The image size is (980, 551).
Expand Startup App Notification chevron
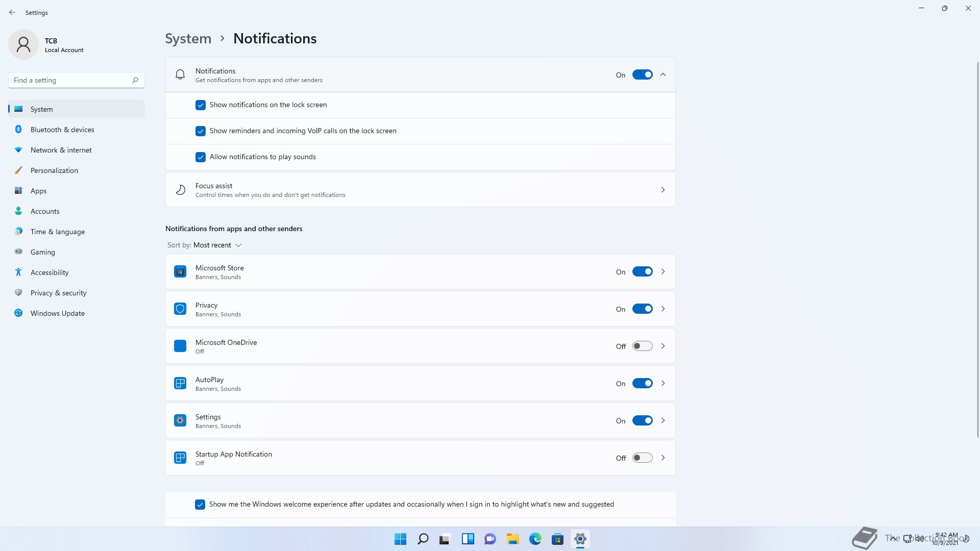663,458
